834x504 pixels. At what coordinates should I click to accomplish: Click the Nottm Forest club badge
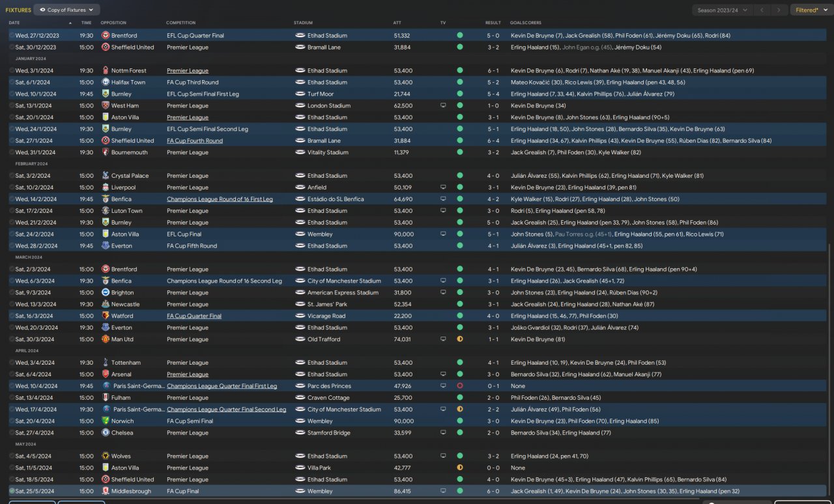106,70
